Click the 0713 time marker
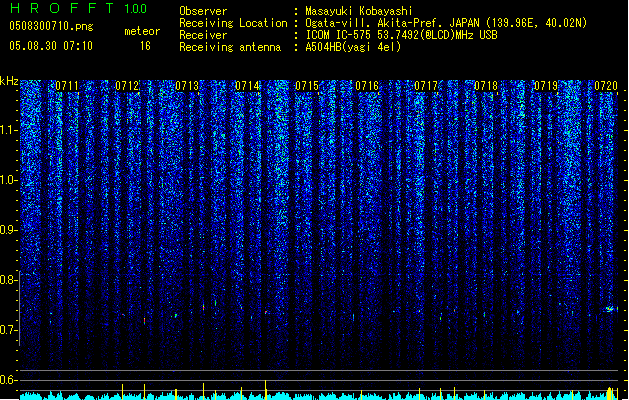629x400 pixels. [x=187, y=86]
